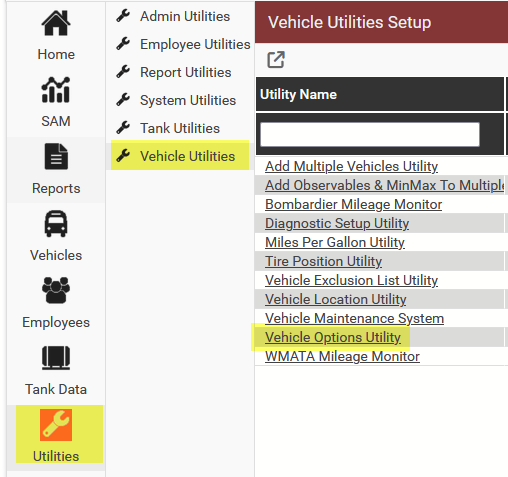Open the Home house icon

[x=56, y=23]
